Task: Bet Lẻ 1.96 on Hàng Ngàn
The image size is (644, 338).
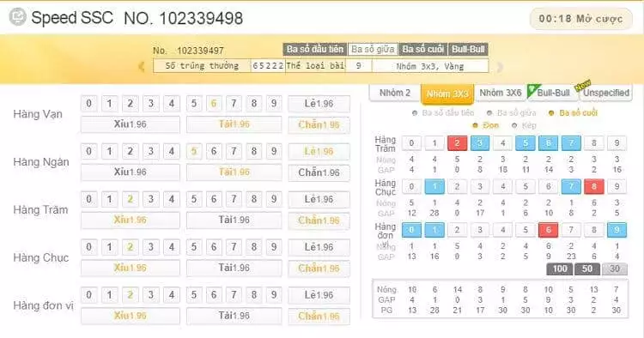Action: (319, 151)
